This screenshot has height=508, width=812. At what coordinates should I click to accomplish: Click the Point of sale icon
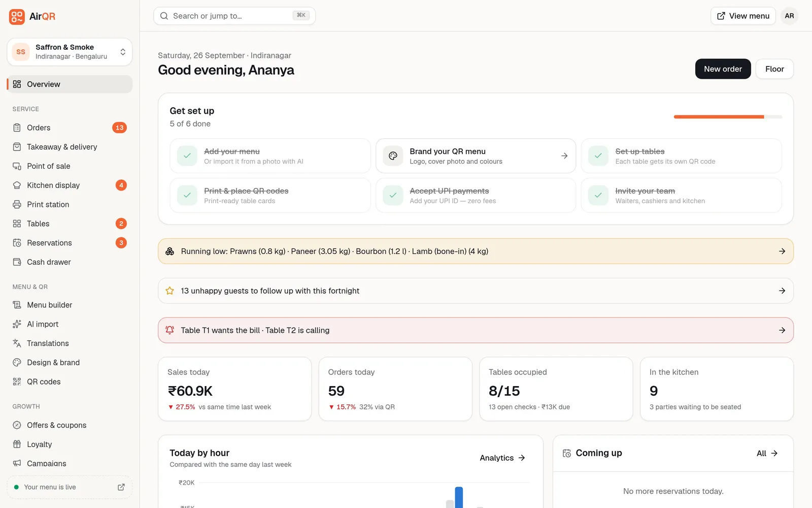pyautogui.click(x=17, y=166)
